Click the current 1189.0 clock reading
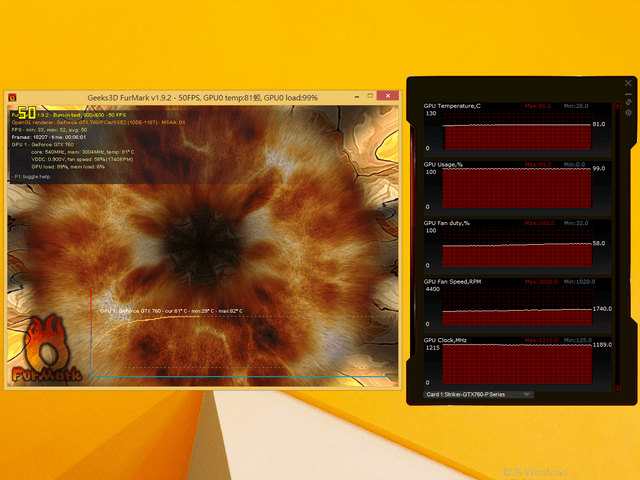Screen dimensions: 640x480 click(602, 344)
